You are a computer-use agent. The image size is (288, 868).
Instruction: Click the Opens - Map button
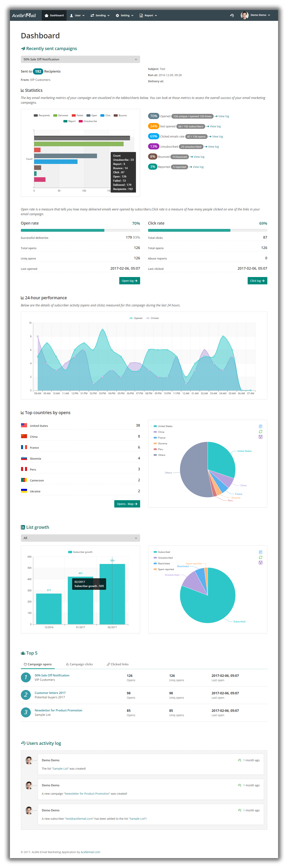(x=127, y=504)
